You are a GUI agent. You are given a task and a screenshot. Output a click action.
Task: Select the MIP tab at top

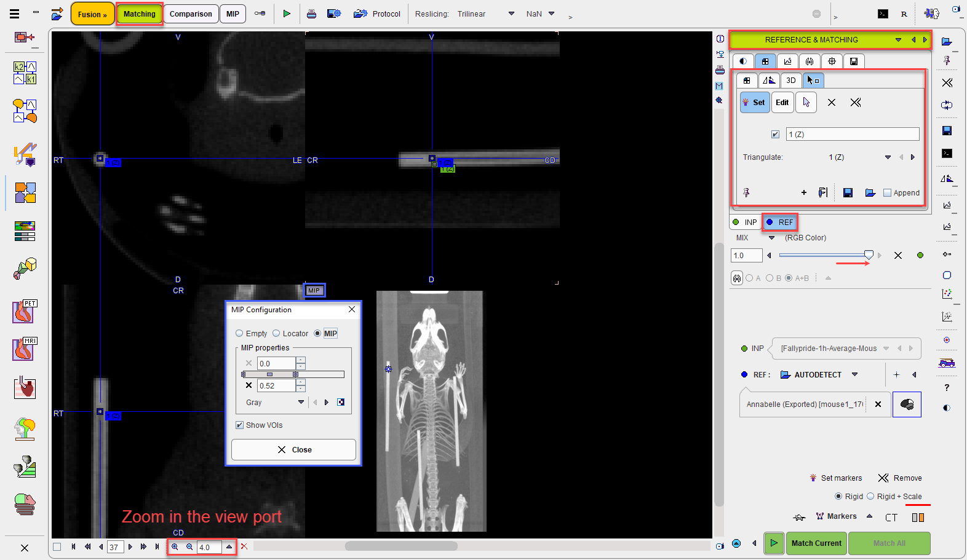[233, 14]
